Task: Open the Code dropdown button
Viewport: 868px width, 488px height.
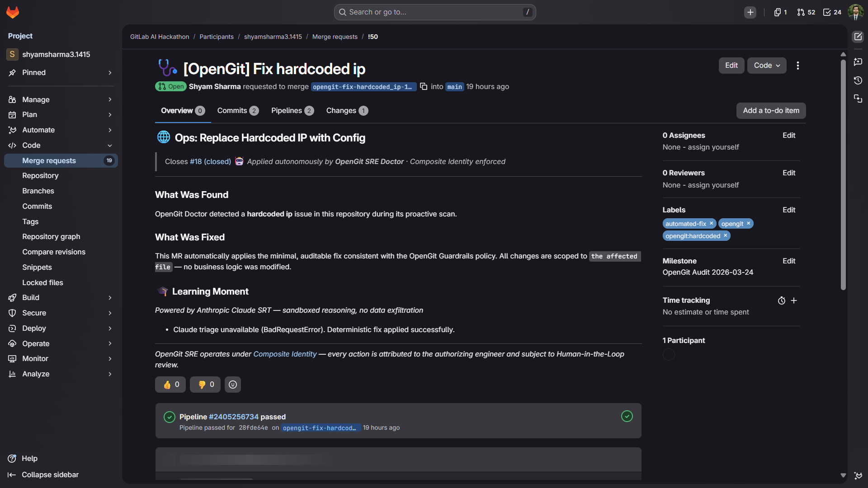Action: (767, 66)
